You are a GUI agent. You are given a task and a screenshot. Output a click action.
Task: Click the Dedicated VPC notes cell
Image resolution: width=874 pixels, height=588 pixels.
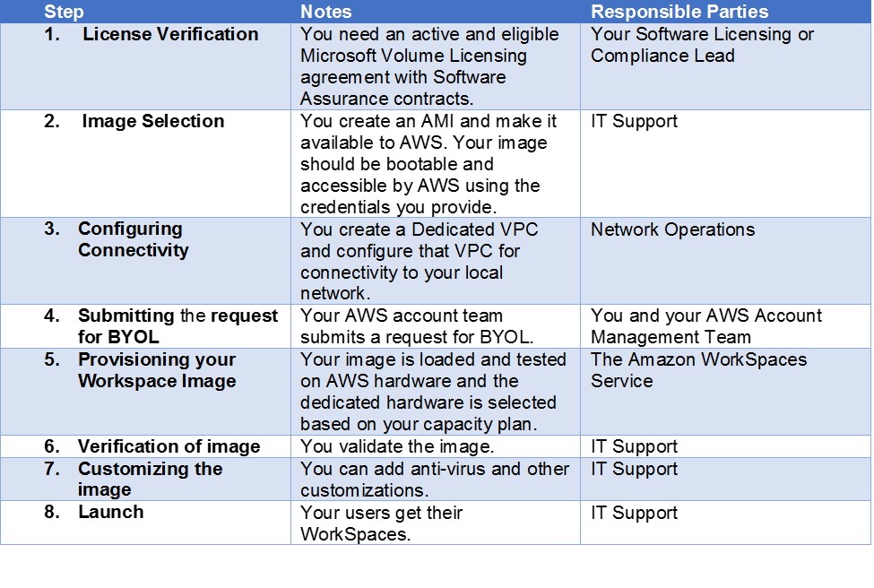click(x=436, y=261)
